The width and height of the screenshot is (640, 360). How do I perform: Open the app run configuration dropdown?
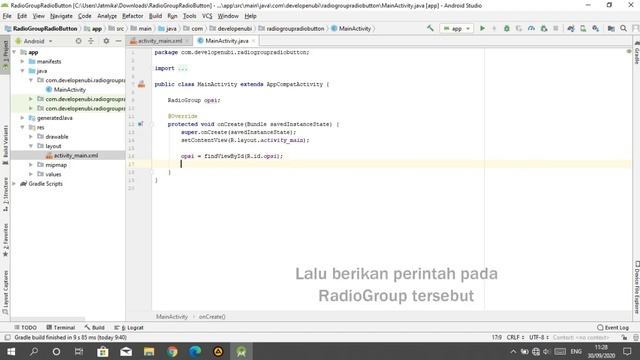(x=456, y=29)
